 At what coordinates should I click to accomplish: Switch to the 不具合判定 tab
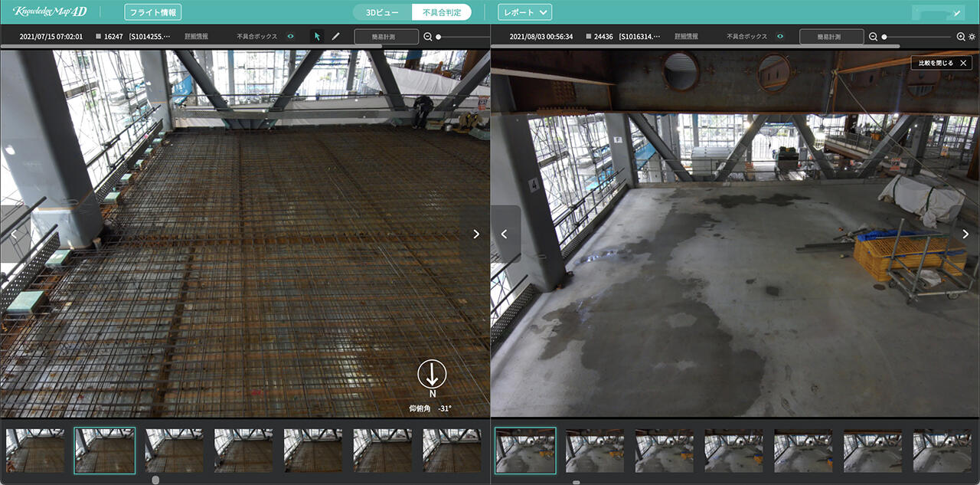point(441,12)
